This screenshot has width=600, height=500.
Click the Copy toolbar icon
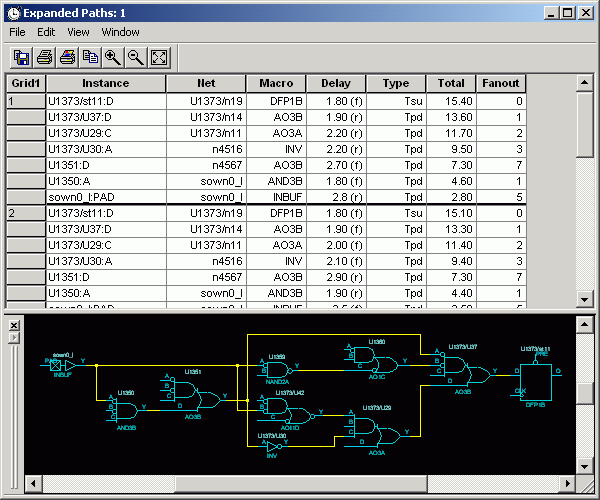point(90,58)
